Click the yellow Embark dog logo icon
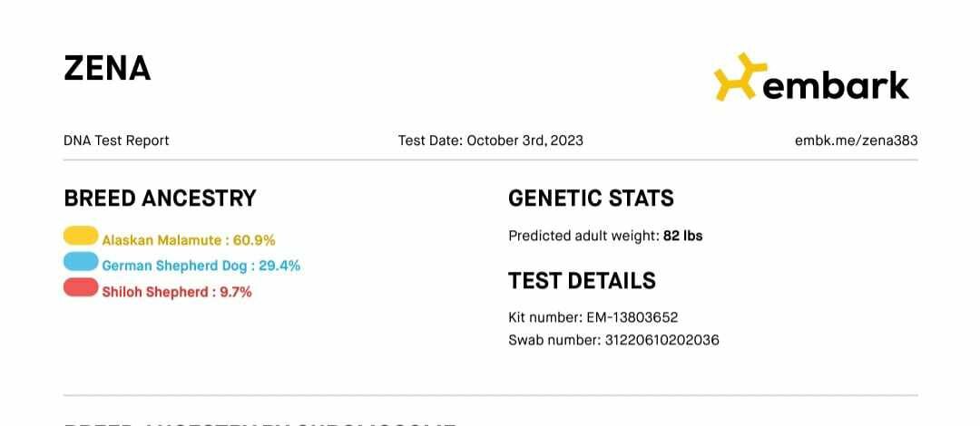This screenshot has height=426, width=980. 740,77
